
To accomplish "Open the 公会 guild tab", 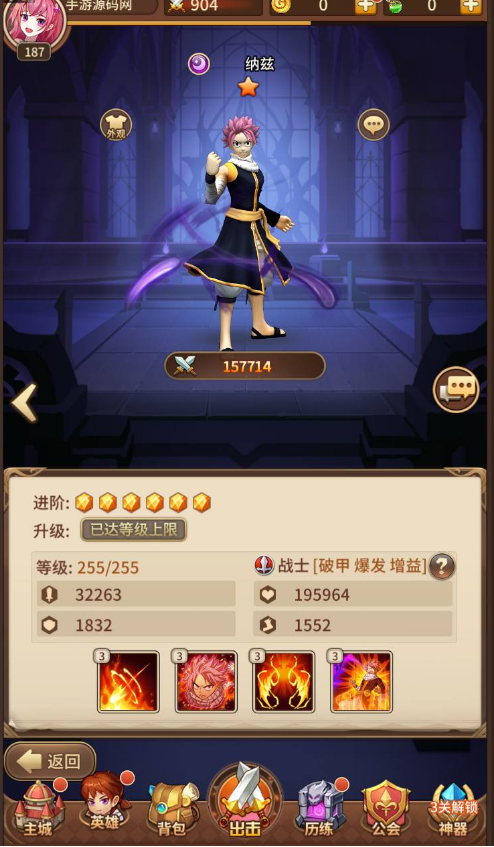I will pos(386,809).
